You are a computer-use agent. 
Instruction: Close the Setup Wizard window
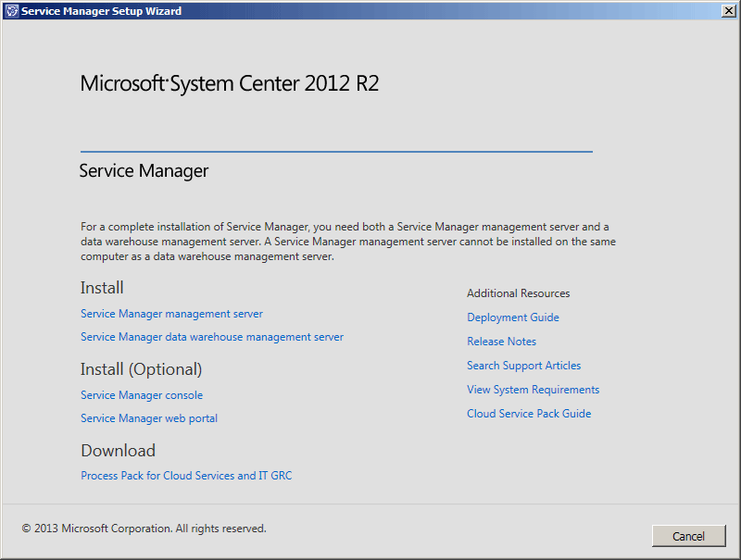[x=729, y=11]
